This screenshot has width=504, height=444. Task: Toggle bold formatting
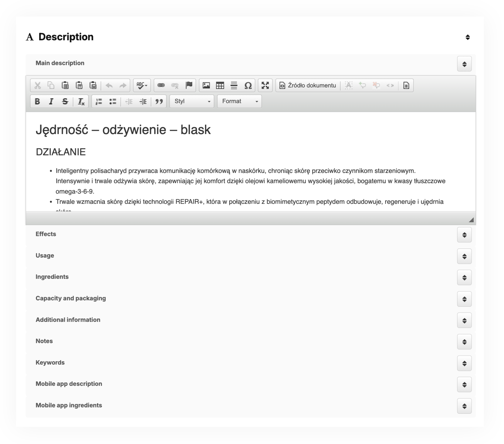[x=38, y=101]
